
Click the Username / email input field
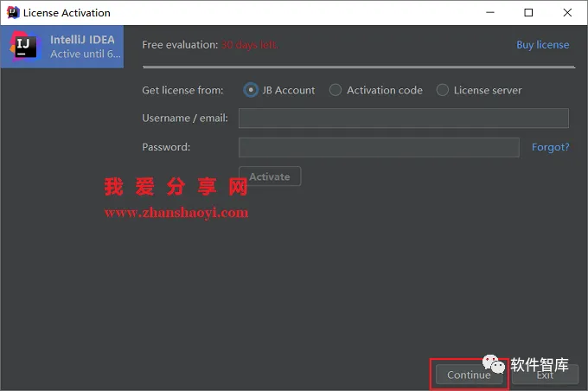click(x=404, y=119)
